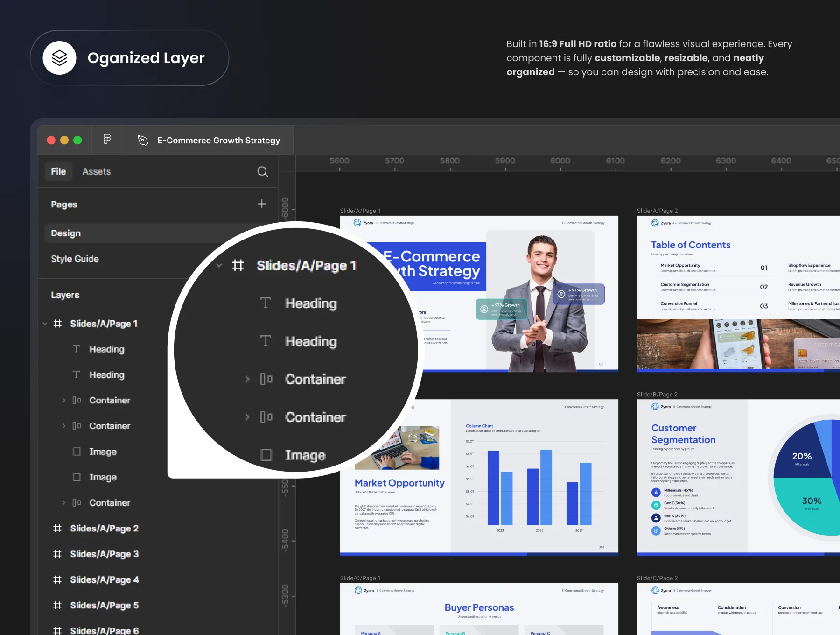The image size is (840, 635).
Task: Click the Gen Z (30%) legend icon
Action: [x=656, y=505]
